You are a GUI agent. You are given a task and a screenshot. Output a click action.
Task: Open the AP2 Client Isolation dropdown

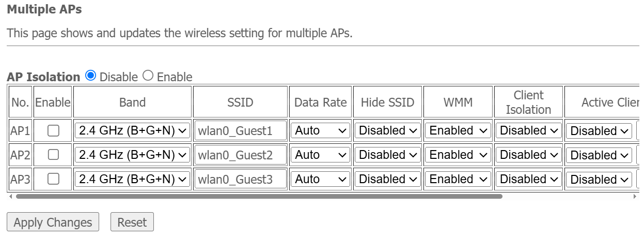point(528,155)
